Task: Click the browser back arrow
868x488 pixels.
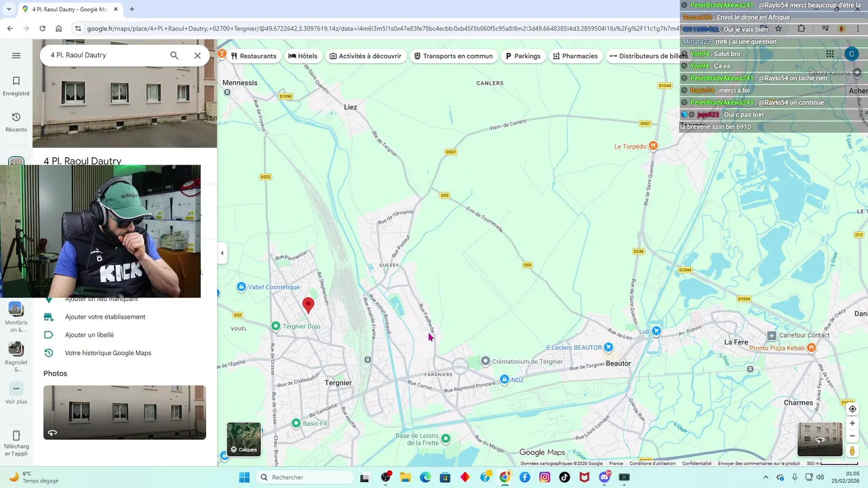Action: [x=9, y=28]
